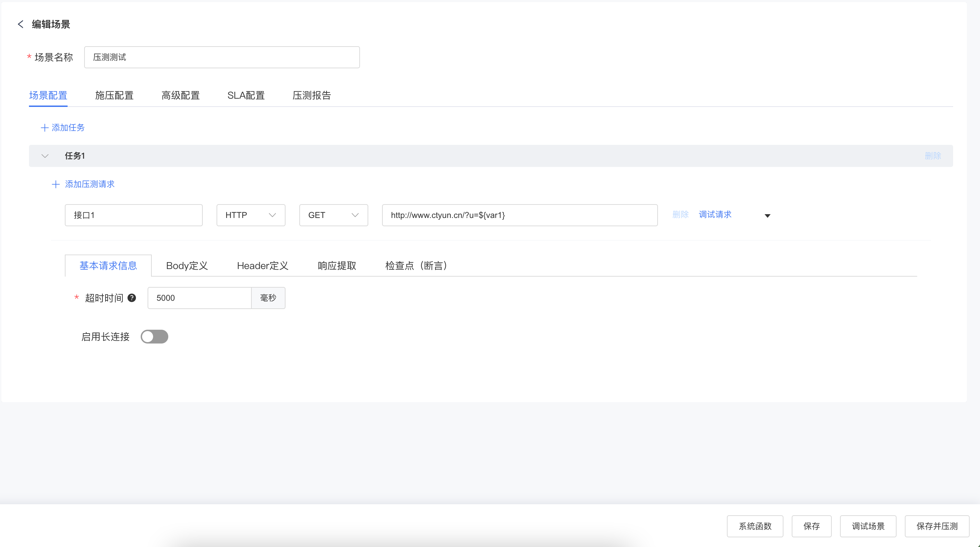The width and height of the screenshot is (980, 547).
Task: Select the Header定义 tab
Action: coord(262,266)
